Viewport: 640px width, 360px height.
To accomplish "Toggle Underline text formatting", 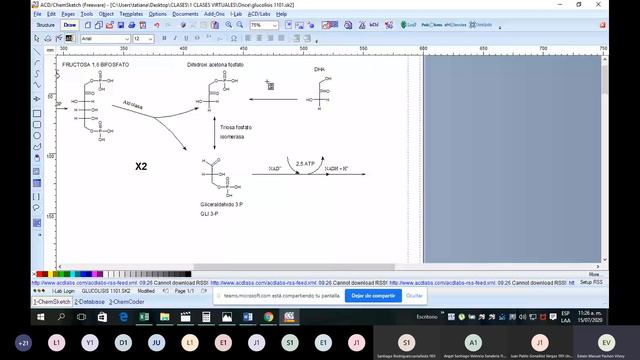I will (186, 38).
